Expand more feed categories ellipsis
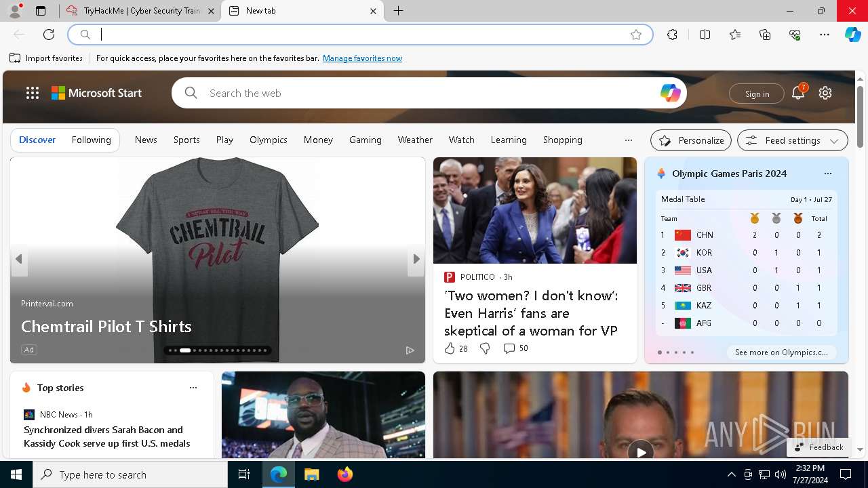Viewport: 868px width, 488px height. [x=629, y=140]
